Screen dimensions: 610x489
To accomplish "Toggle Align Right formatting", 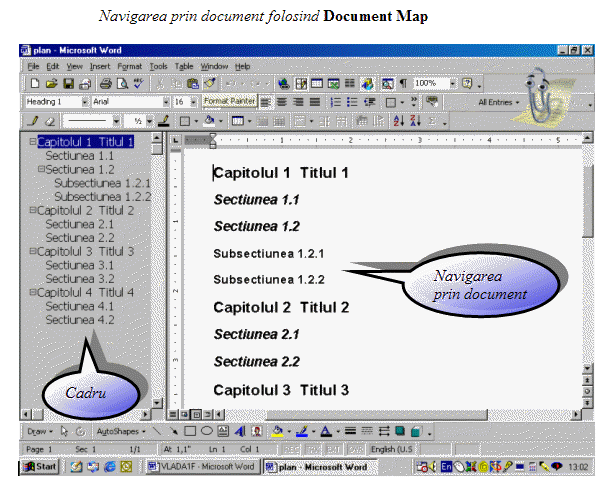I will tap(298, 102).
